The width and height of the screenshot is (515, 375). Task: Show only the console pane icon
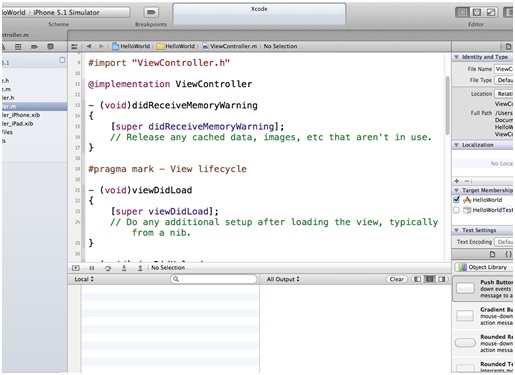click(x=442, y=279)
